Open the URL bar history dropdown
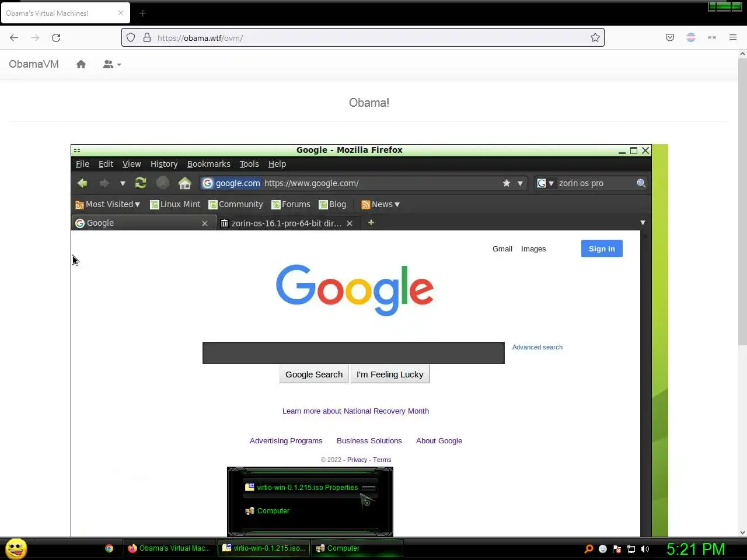 tap(520, 183)
